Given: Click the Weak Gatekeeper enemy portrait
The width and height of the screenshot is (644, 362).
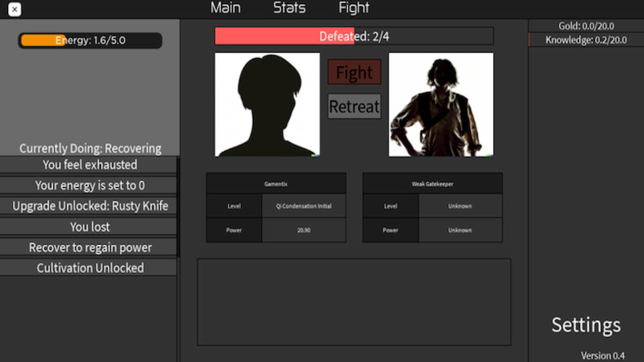Looking at the screenshot, I should 441,105.
